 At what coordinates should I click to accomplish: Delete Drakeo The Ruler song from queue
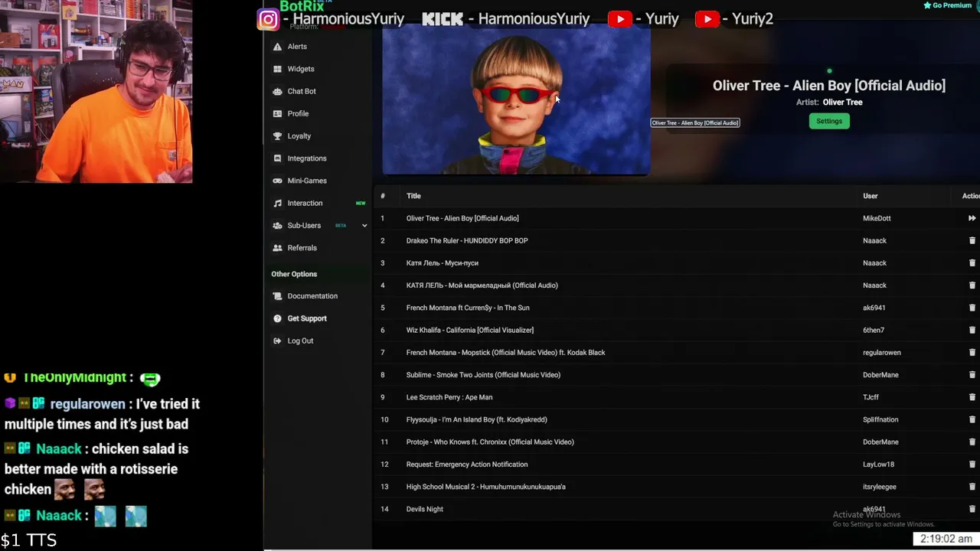972,240
